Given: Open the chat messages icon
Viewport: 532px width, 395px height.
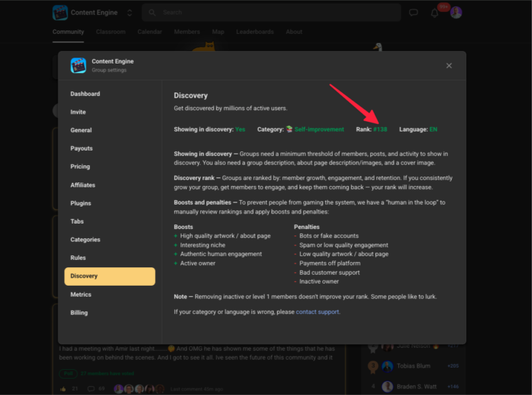Looking at the screenshot, I should point(414,13).
